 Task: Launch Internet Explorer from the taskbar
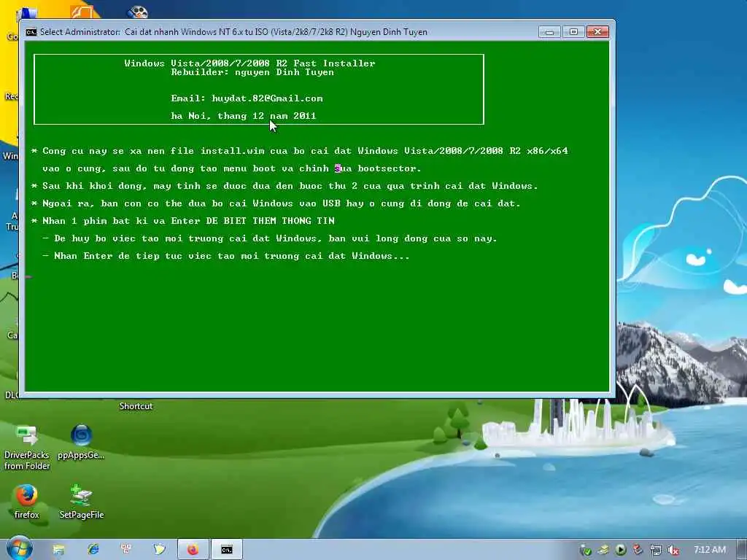93,550
